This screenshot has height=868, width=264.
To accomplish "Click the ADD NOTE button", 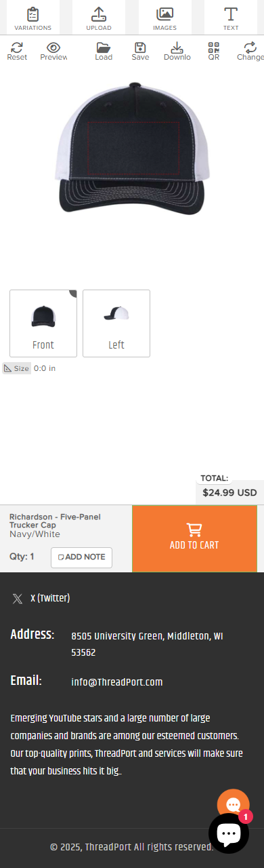I will [81, 557].
